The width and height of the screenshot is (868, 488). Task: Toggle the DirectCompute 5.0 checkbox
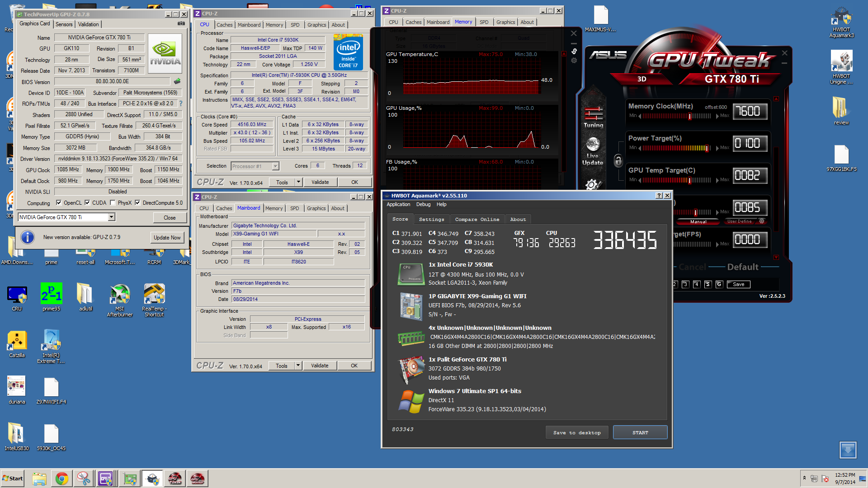137,203
